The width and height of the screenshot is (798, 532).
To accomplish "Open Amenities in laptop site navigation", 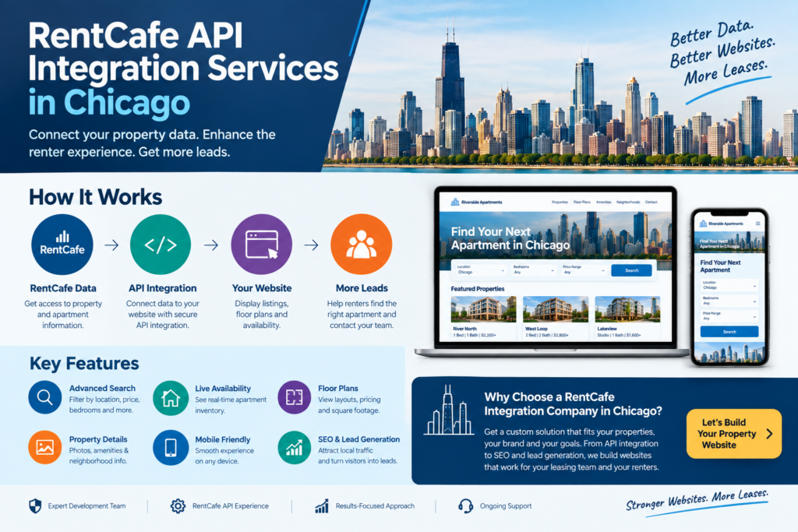I will pyautogui.click(x=604, y=202).
